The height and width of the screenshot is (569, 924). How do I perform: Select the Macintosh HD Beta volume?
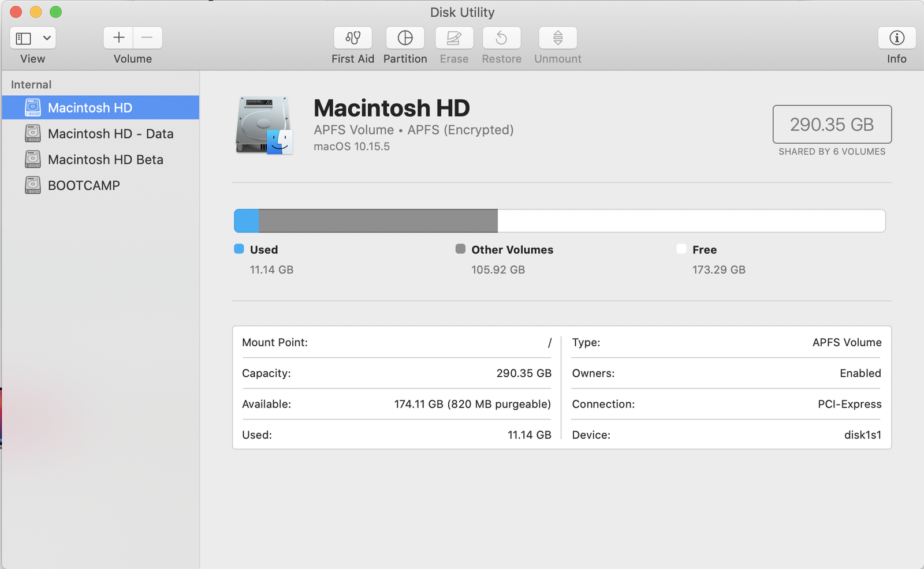tap(100, 160)
